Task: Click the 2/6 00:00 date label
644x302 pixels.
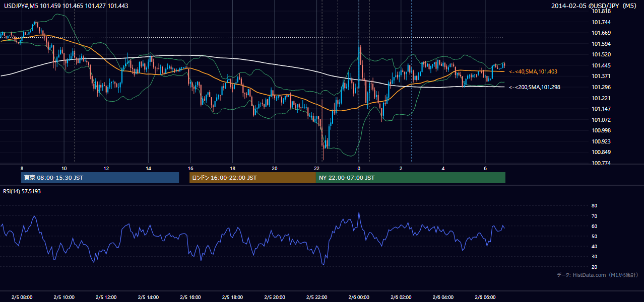Action: (x=359, y=297)
